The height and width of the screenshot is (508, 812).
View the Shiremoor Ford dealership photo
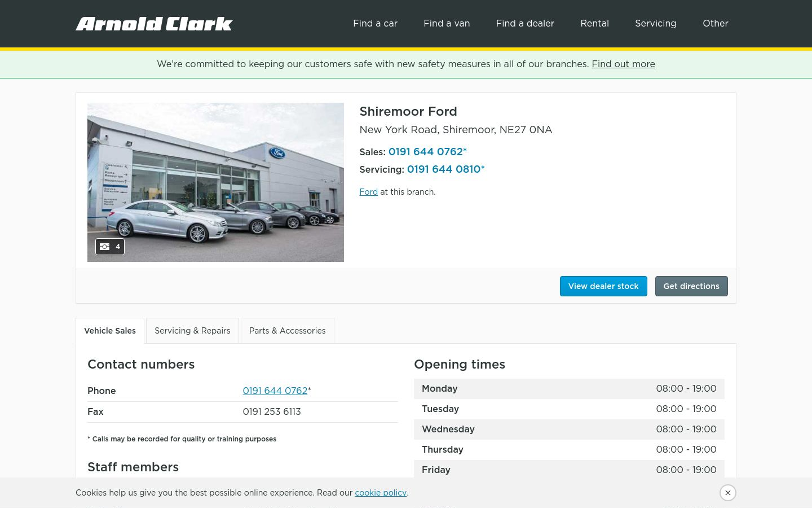(215, 182)
